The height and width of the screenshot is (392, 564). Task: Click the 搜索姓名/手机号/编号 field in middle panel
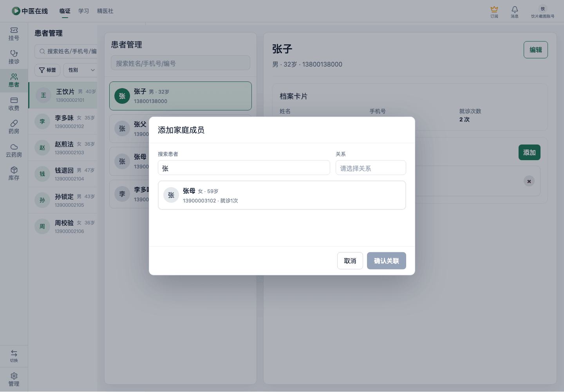[181, 63]
